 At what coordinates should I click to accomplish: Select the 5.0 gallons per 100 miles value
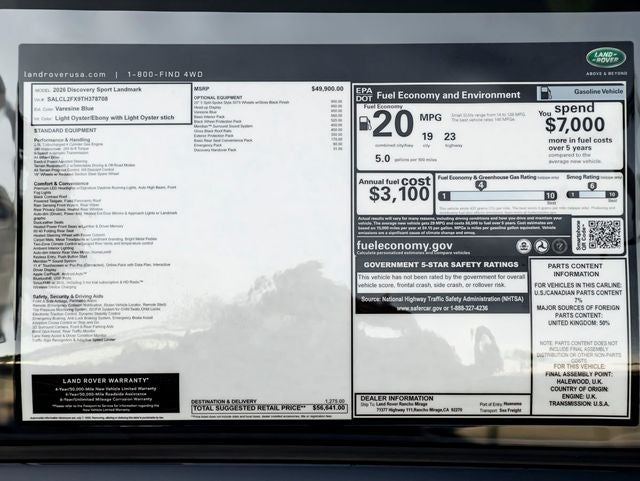382,158
